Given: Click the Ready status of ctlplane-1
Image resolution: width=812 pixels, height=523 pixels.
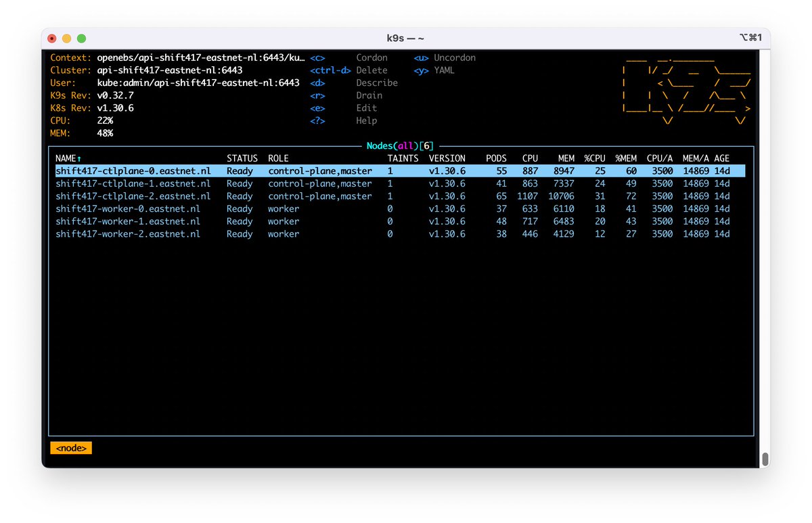Looking at the screenshot, I should point(240,183).
